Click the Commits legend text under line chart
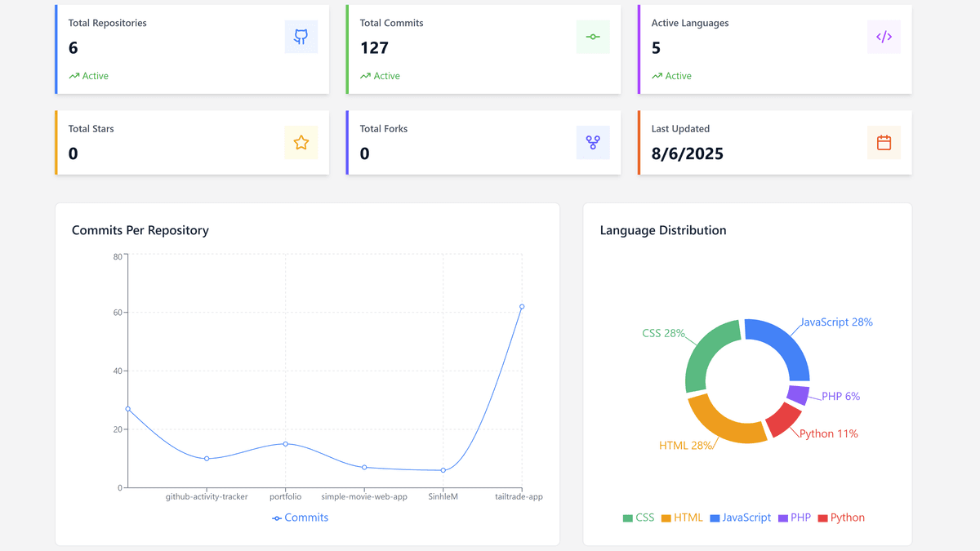The width and height of the screenshot is (980, 551). [x=306, y=518]
